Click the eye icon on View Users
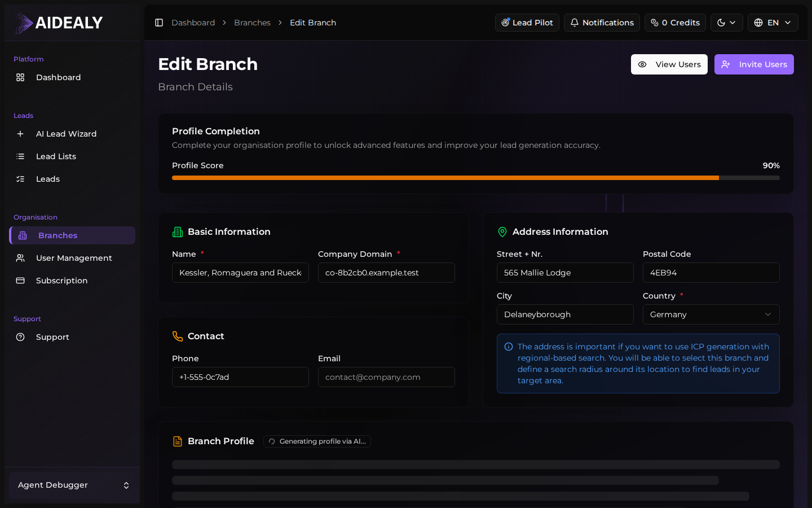The height and width of the screenshot is (508, 812). 642,64
